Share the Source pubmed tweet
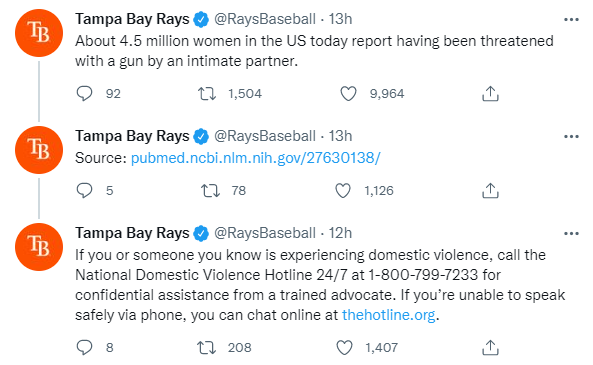The width and height of the screenshot is (593, 365). pyautogui.click(x=490, y=190)
